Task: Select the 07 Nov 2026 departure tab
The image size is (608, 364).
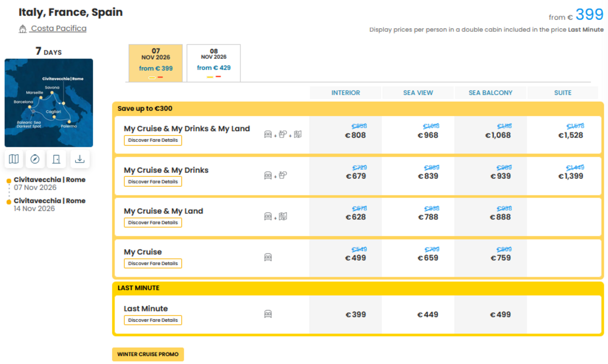Action: click(x=156, y=63)
